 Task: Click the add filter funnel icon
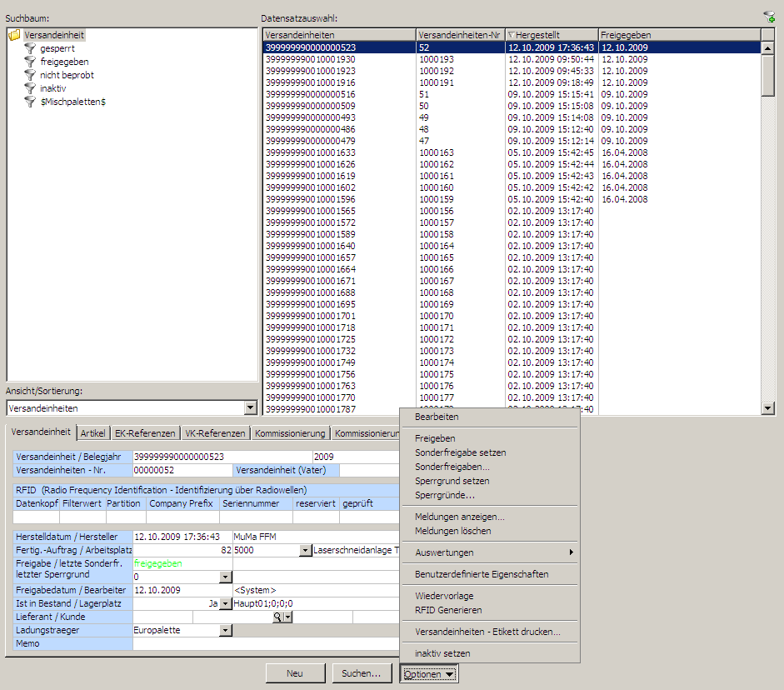(768, 17)
